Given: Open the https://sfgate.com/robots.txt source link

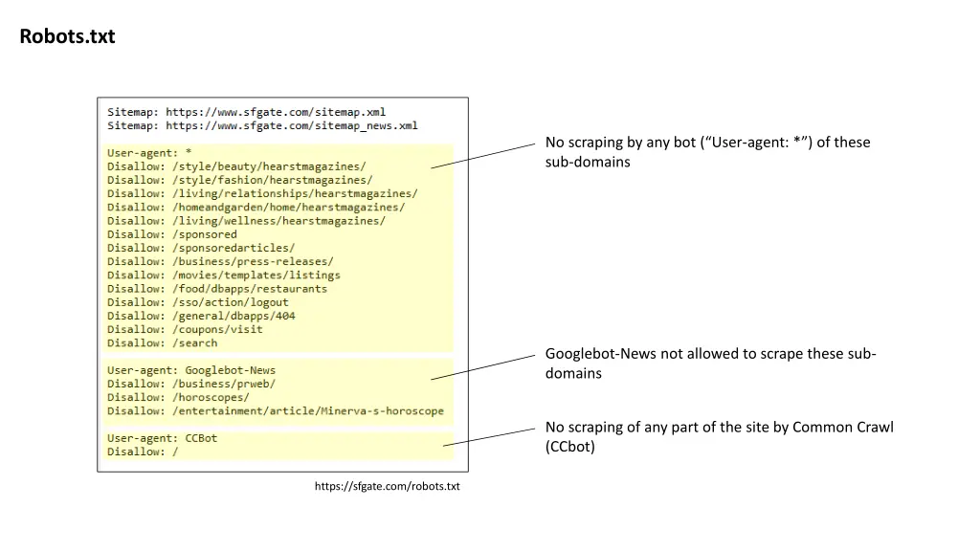Looking at the screenshot, I should (x=387, y=486).
